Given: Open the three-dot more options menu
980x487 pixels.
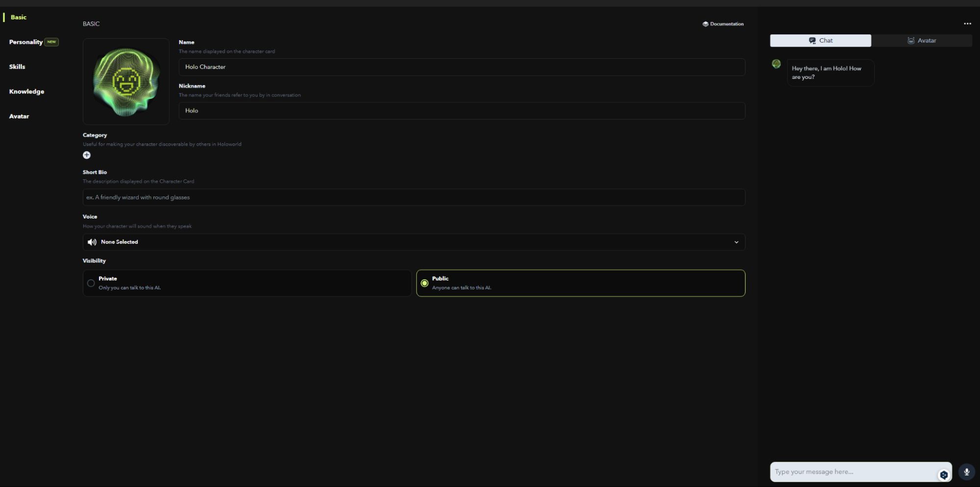Looking at the screenshot, I should tap(967, 24).
